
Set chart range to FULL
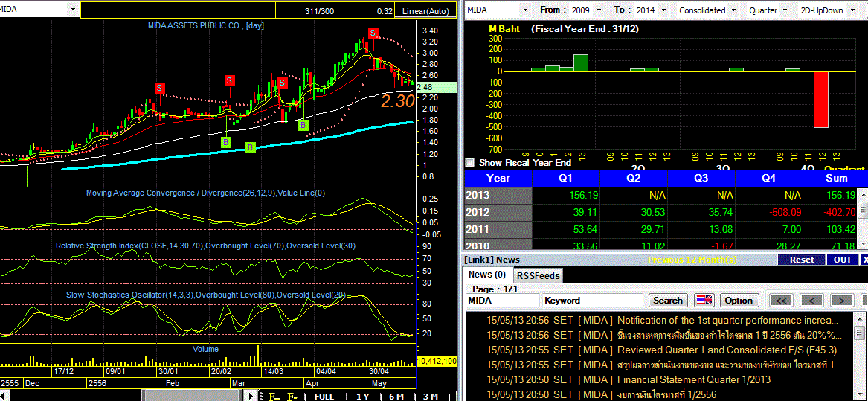click(x=324, y=396)
